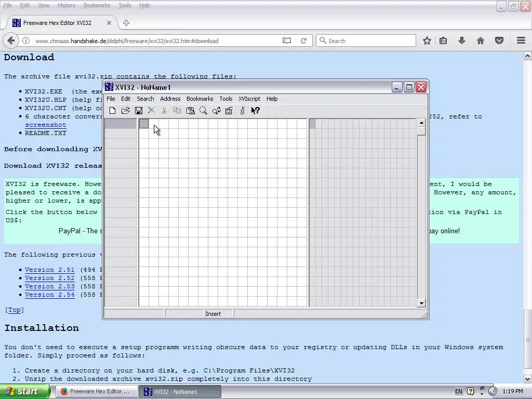Expand hidden tray icons arrow
The width and height of the screenshot is (532, 399).
(x=493, y=391)
